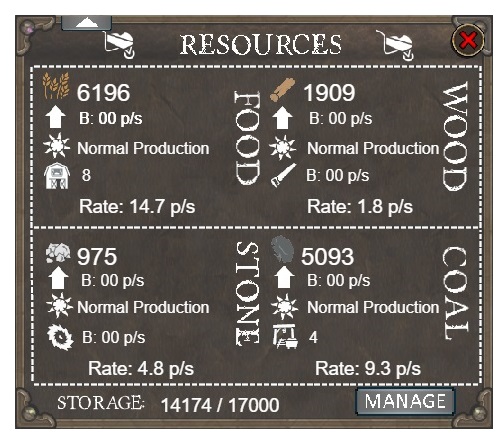503x442 pixels.
Task: Select the coal mine cart icon
Action: pos(285,336)
